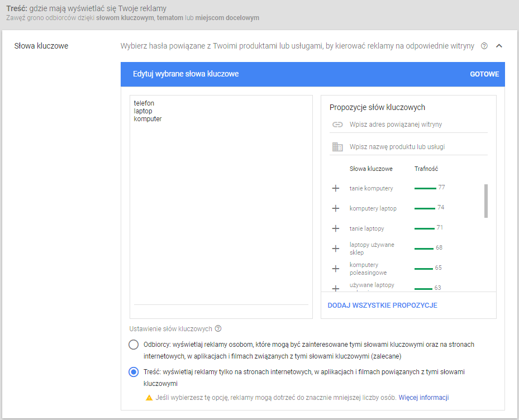Image resolution: width=519 pixels, height=420 pixels.
Task: Click the relevance bar showing 74
Action: (x=425, y=208)
